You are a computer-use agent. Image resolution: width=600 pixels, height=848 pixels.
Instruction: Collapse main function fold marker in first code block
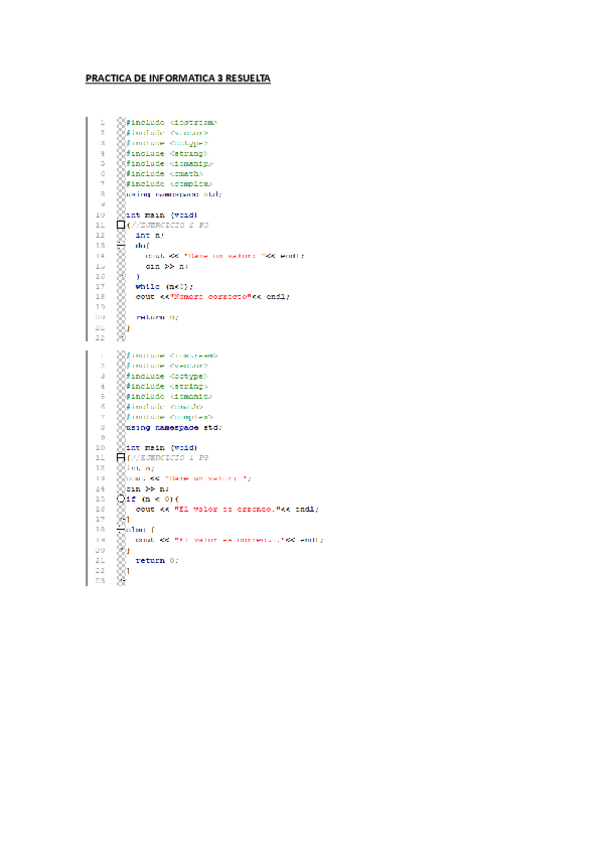coord(121,225)
